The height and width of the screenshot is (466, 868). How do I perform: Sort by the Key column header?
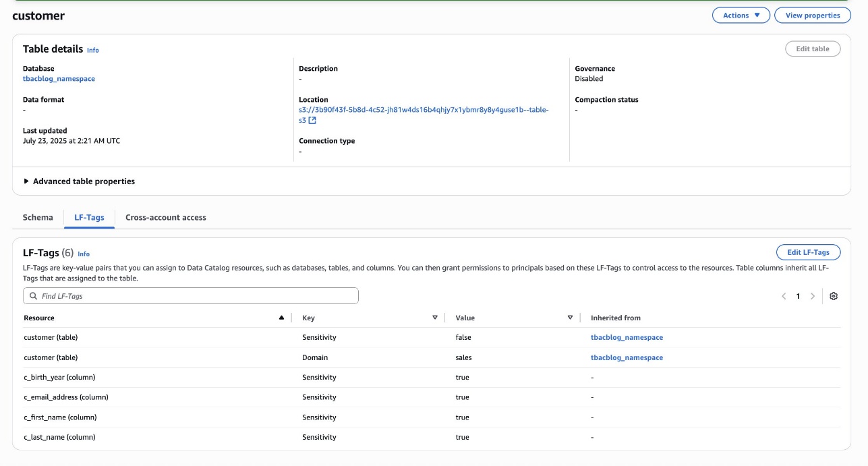coord(370,318)
